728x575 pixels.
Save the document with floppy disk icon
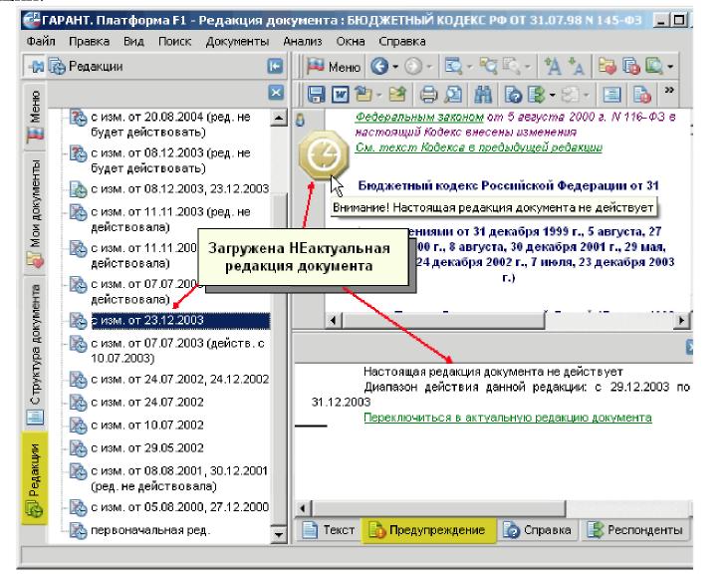click(316, 95)
